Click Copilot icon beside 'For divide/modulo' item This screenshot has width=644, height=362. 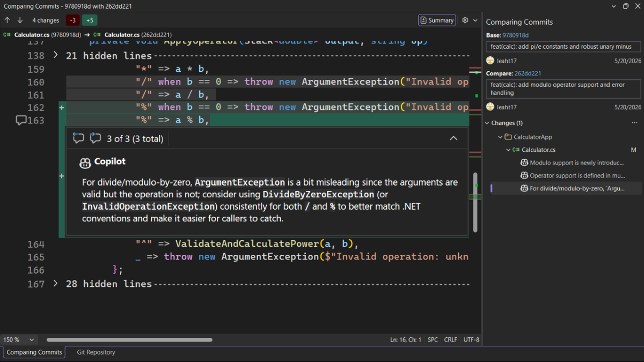tap(524, 188)
